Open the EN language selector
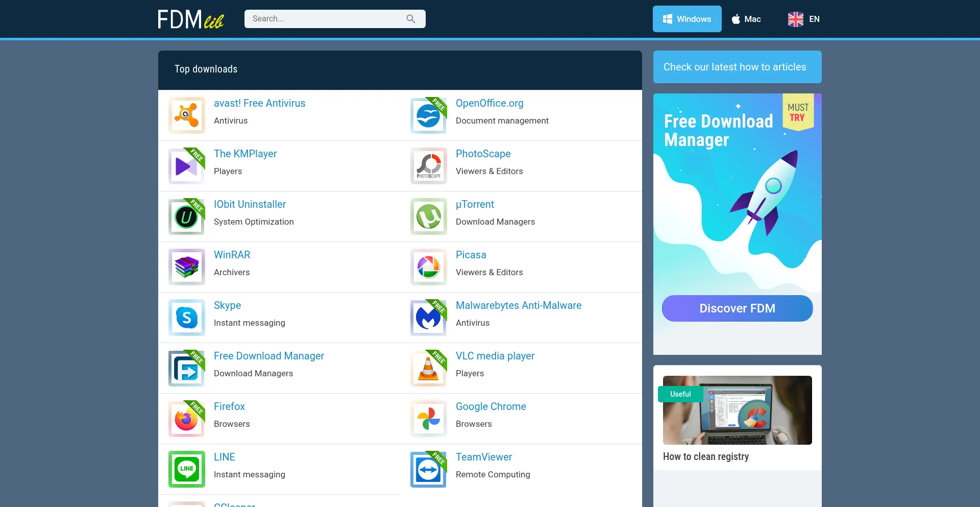 (x=803, y=19)
